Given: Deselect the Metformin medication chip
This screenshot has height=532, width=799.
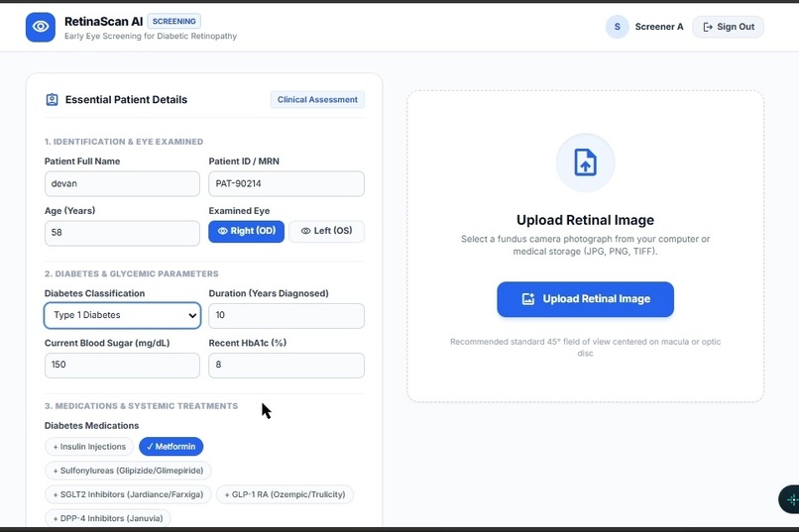Looking at the screenshot, I should pos(171,447).
